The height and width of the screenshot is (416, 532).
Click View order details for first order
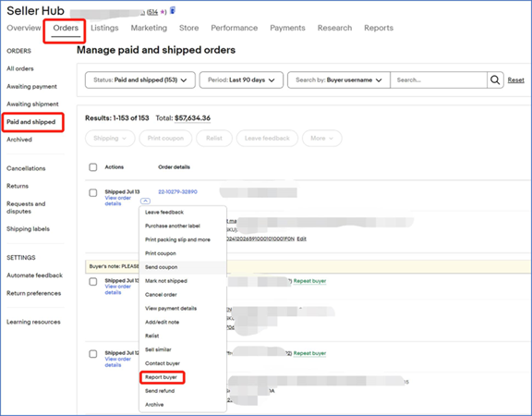click(117, 201)
